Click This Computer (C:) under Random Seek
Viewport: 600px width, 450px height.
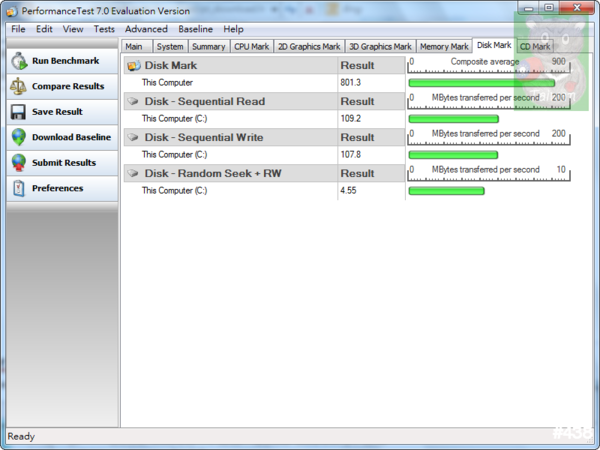(x=174, y=191)
